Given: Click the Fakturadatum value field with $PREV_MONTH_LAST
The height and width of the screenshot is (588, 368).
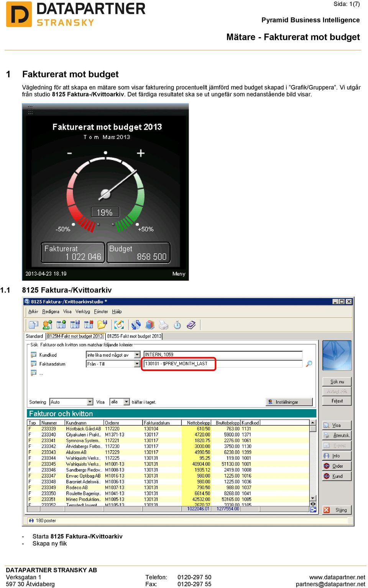Looking at the screenshot, I should tap(223, 364).
